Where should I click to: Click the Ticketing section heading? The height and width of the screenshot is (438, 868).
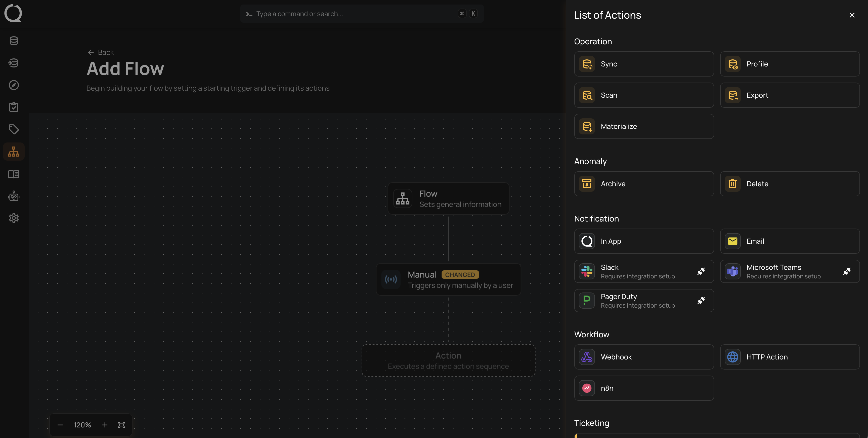click(x=591, y=423)
